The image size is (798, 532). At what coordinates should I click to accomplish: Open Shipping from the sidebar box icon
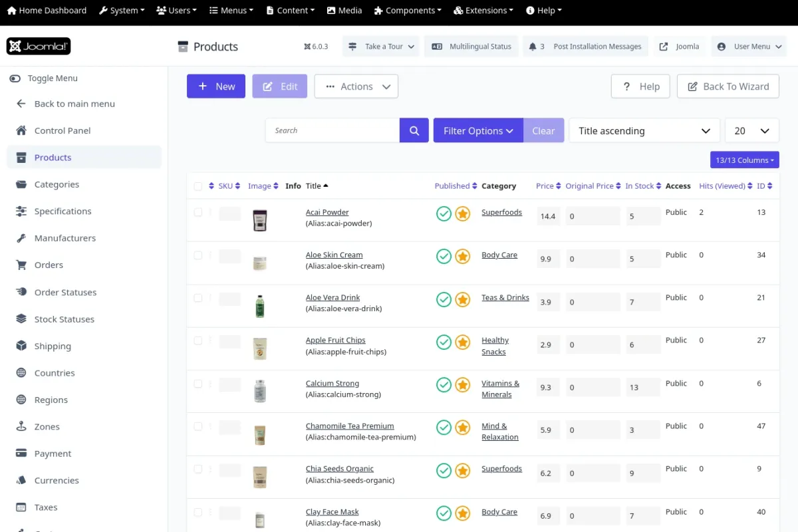[x=21, y=346]
